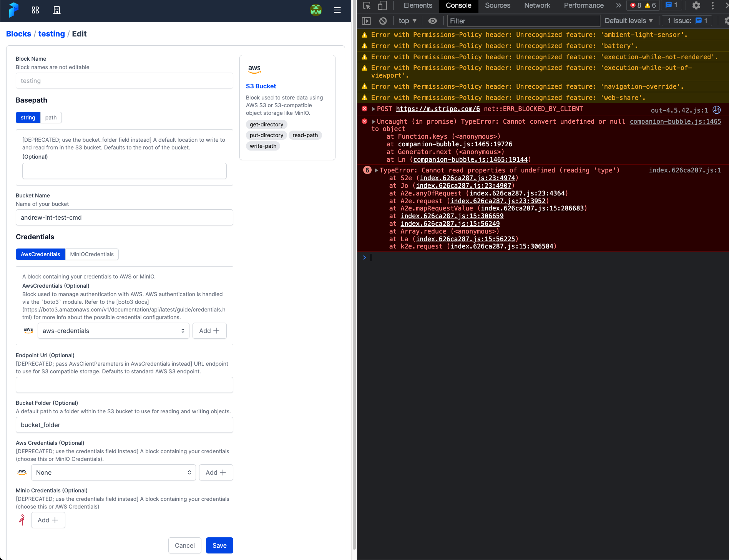The width and height of the screenshot is (729, 560).
Task: Switch to the Network tab
Action: click(536, 6)
